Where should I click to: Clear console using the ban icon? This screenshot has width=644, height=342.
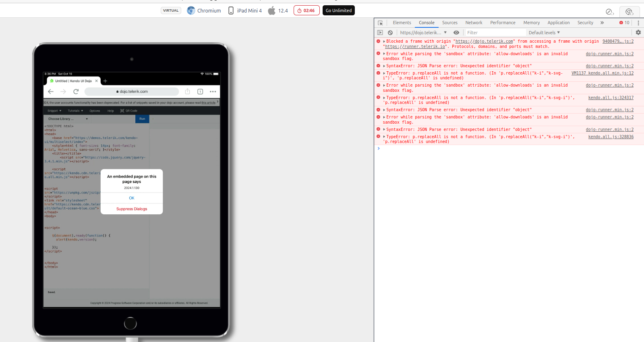390,33
